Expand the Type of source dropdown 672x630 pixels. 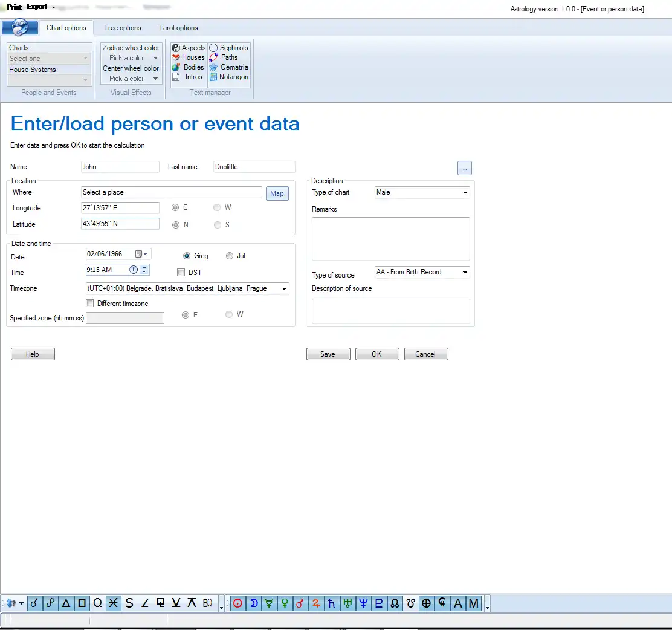pyautogui.click(x=465, y=272)
